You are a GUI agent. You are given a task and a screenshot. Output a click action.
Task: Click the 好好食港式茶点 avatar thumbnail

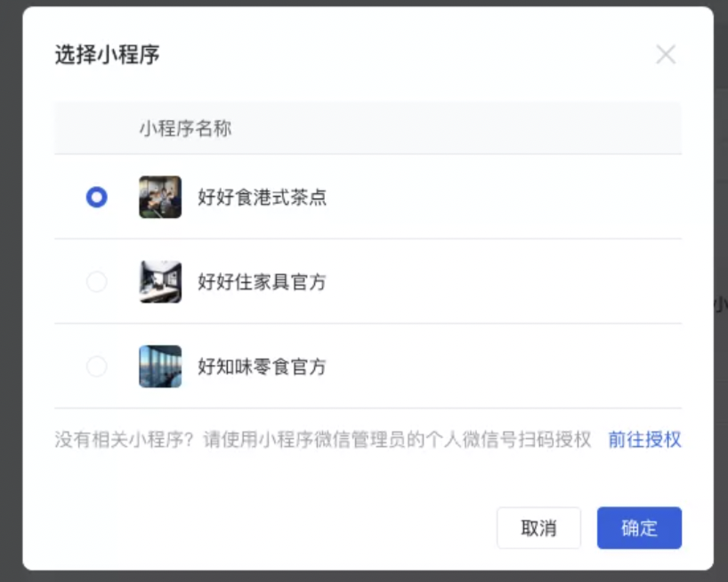(x=160, y=197)
